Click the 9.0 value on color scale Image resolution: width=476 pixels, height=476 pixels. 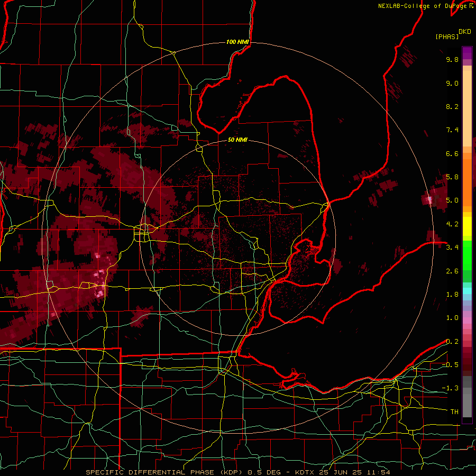[452, 83]
